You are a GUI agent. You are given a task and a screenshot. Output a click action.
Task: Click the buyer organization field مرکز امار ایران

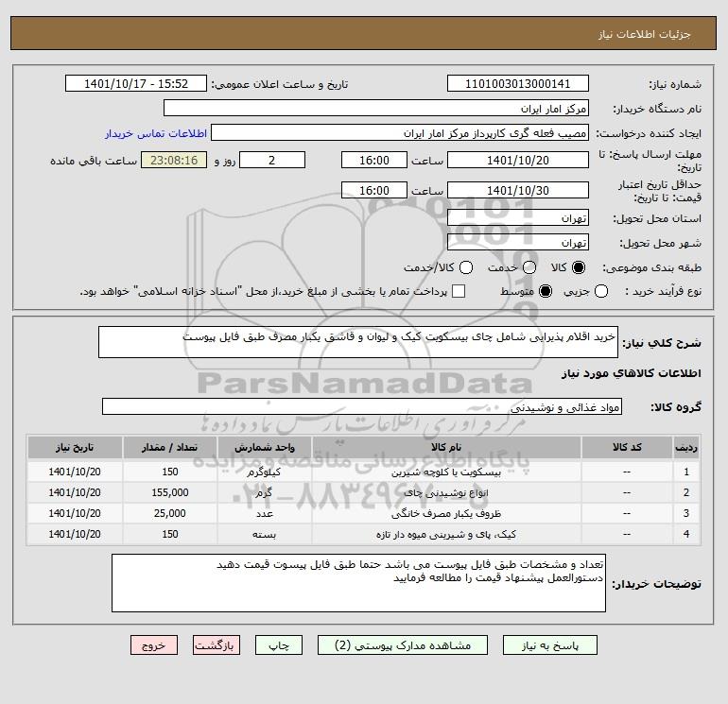coord(376,108)
